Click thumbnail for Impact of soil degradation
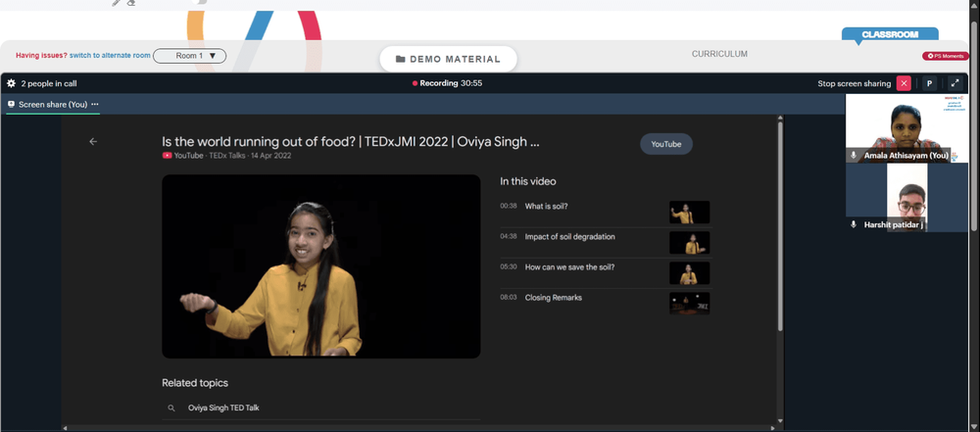Image resolution: width=980 pixels, height=432 pixels. [689, 243]
